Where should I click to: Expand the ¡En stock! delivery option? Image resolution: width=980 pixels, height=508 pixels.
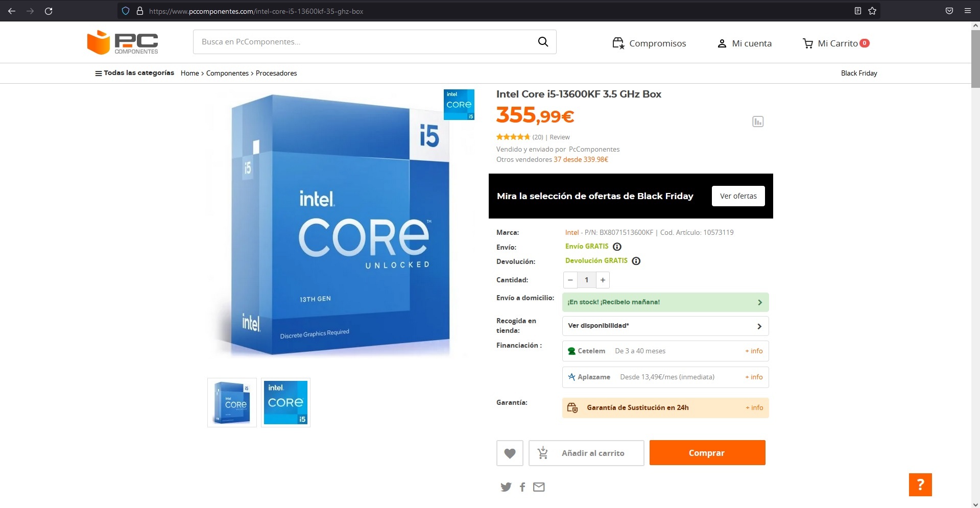pos(665,302)
